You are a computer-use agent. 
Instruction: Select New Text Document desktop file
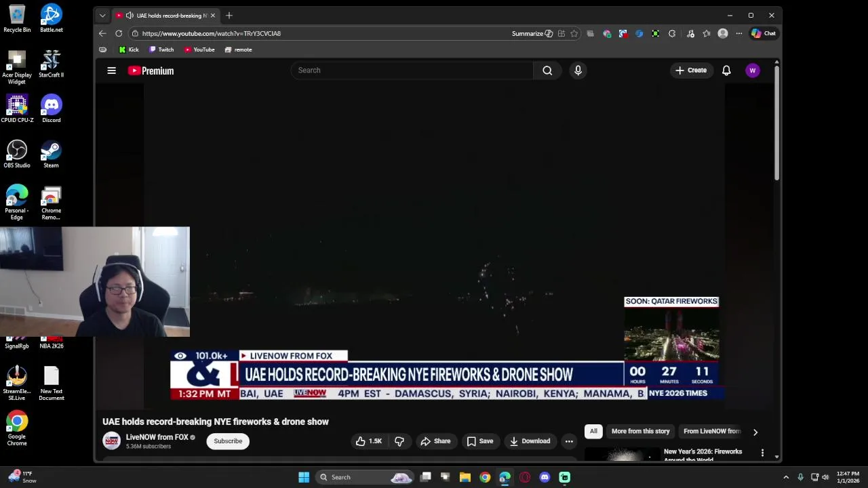pyautogui.click(x=51, y=383)
